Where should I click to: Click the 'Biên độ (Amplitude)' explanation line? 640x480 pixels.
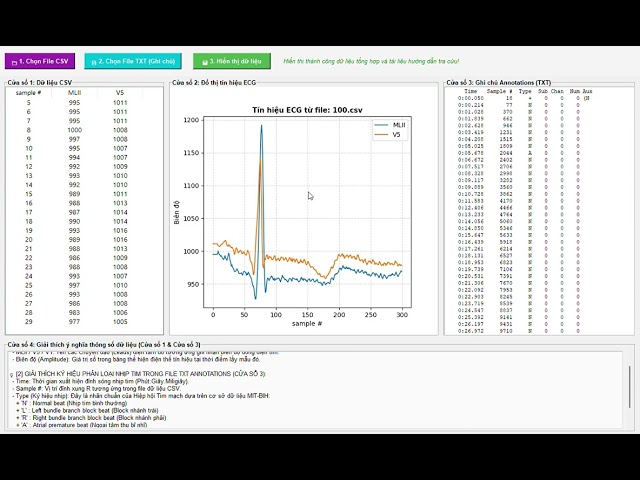136,360
